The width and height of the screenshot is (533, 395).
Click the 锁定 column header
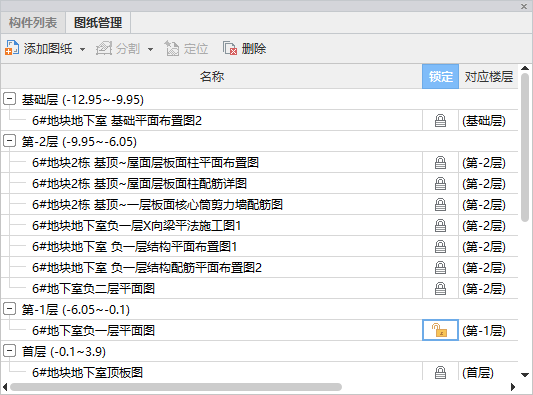tap(441, 76)
